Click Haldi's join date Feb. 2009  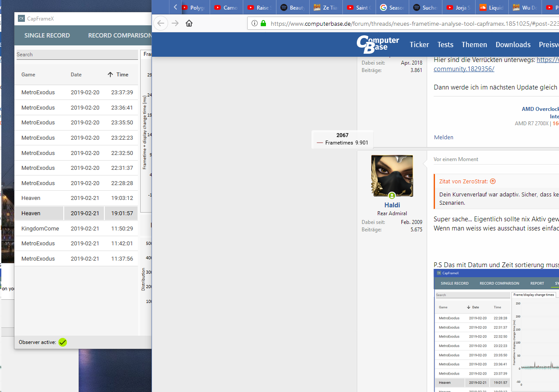(x=411, y=222)
